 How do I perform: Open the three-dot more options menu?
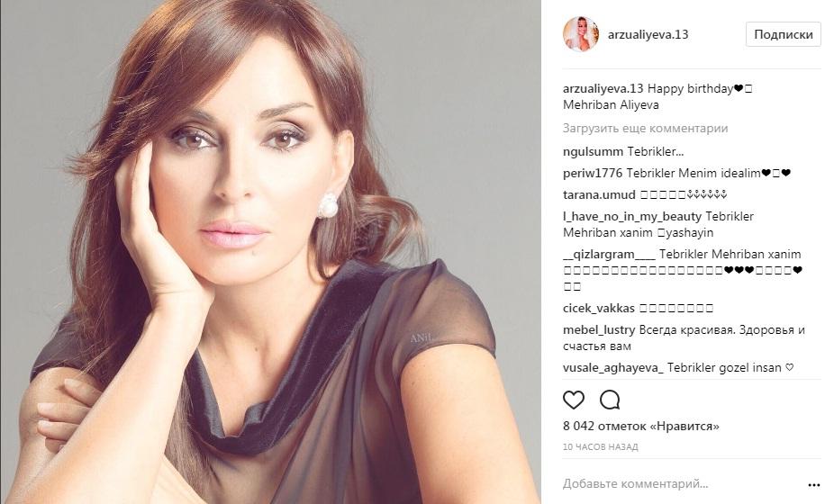click(x=814, y=485)
